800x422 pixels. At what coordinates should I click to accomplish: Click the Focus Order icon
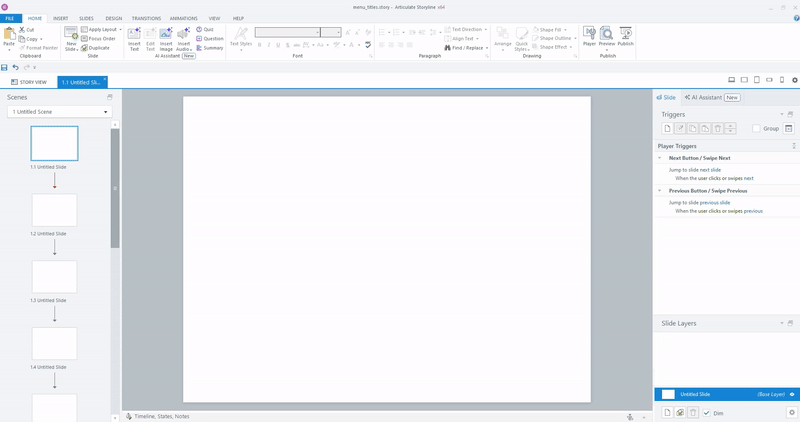click(x=84, y=38)
